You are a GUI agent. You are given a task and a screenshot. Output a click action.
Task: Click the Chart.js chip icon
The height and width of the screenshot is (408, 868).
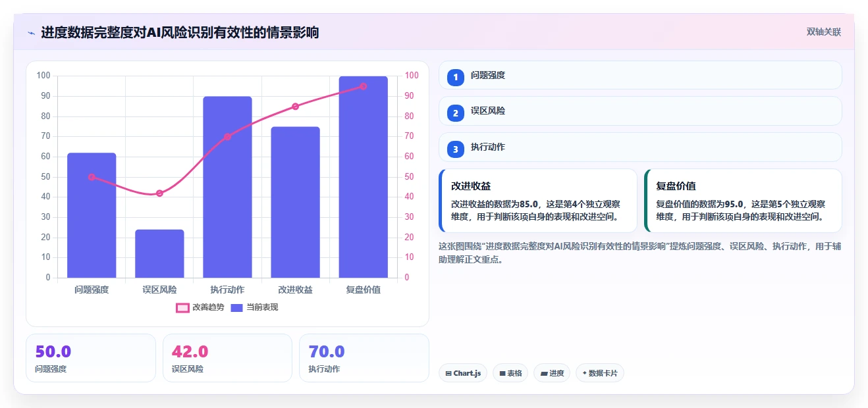[x=448, y=373]
